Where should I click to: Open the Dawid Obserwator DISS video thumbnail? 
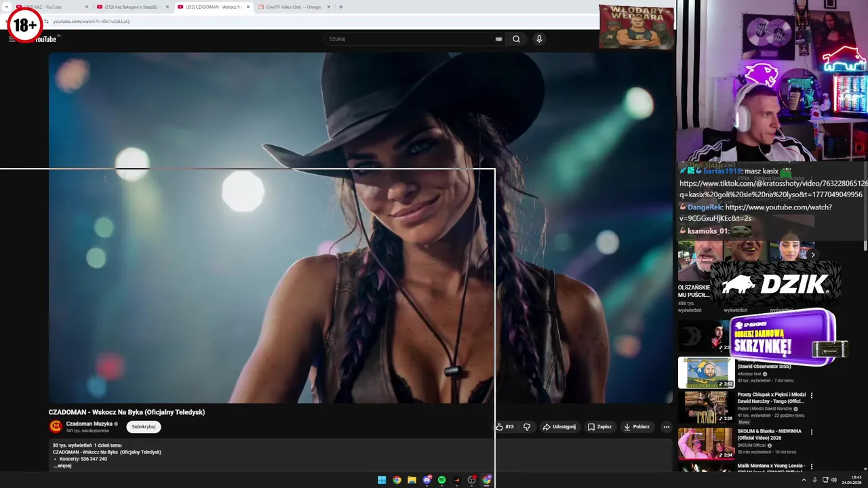[706, 372]
